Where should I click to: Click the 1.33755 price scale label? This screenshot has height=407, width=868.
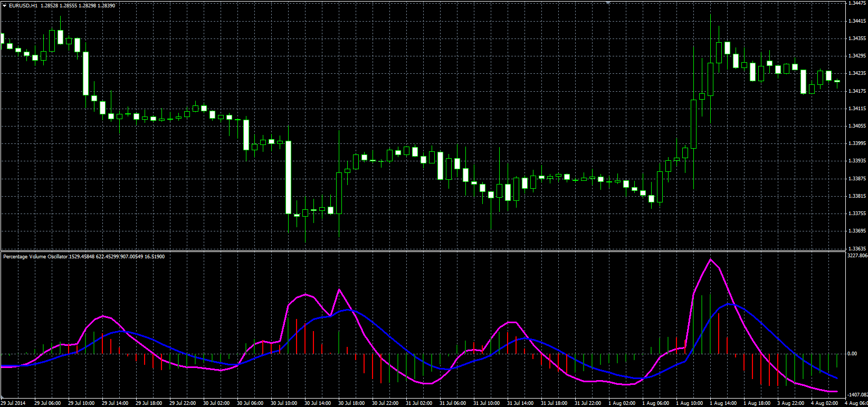coord(857,214)
